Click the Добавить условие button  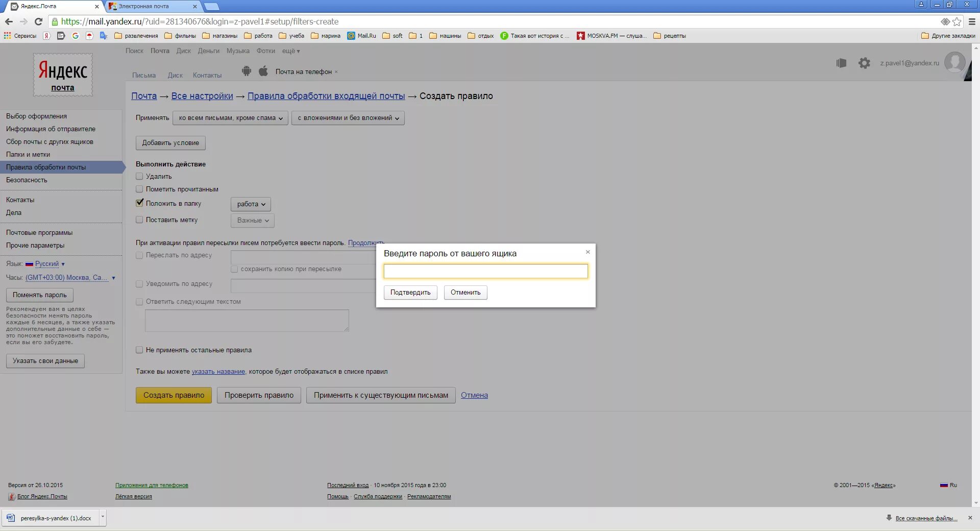point(170,143)
